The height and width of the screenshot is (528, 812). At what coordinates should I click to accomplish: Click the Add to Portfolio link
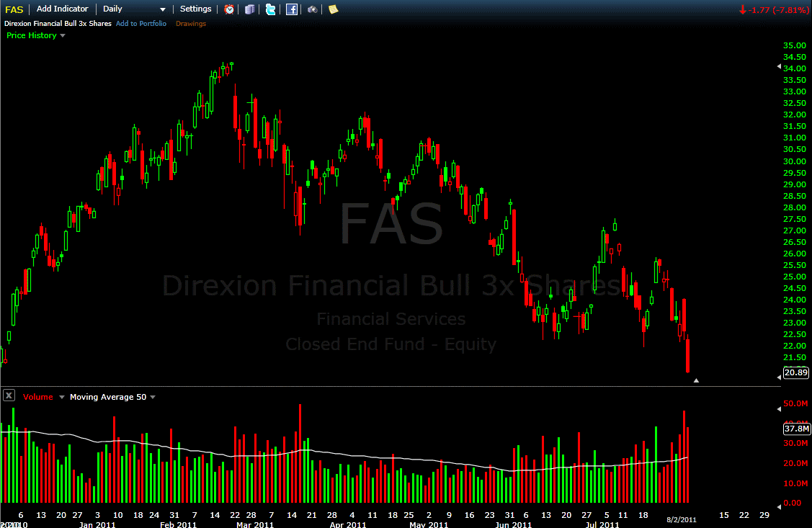141,23
